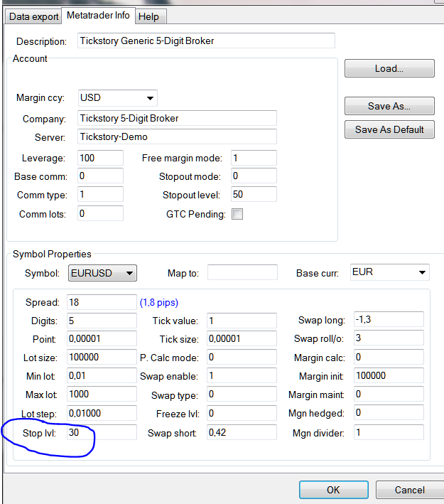
Task: Click the blue (1,8 pips) text
Action: 159,302
